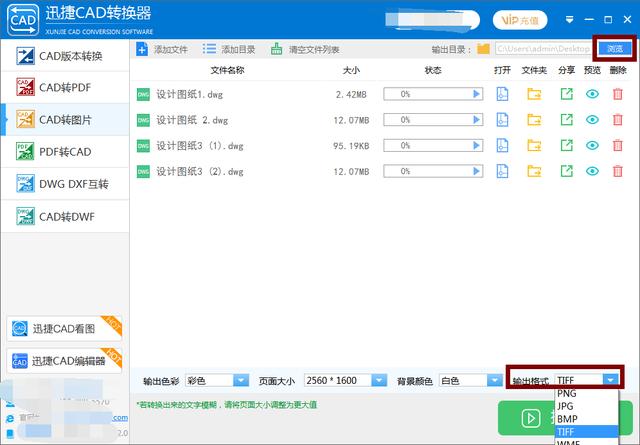This screenshot has width=640, height=445.
Task: Open the title bar dropdown menu icon
Action: [569, 20]
